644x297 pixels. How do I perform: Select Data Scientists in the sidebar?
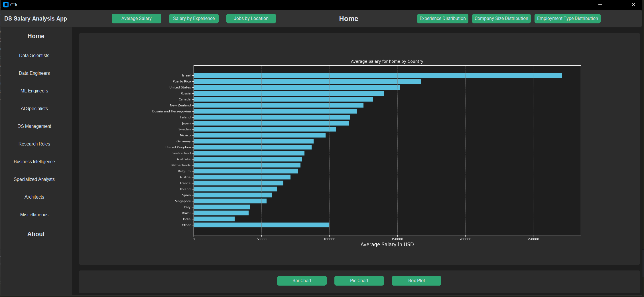tap(34, 55)
